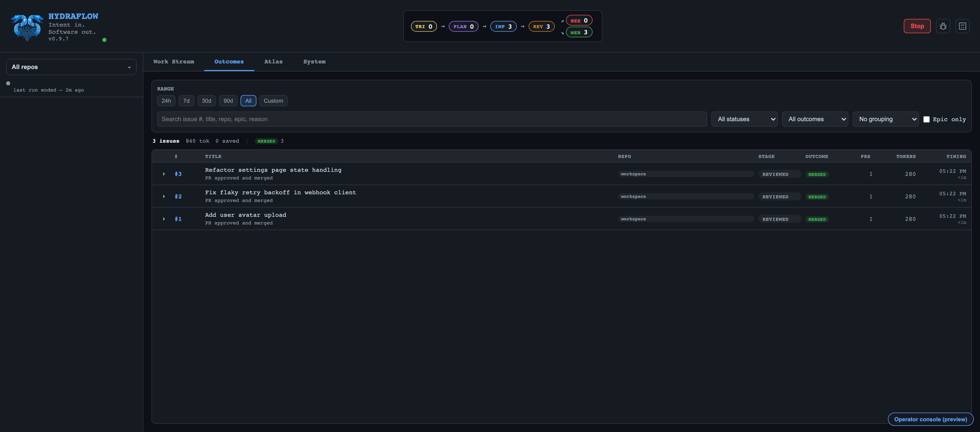Click the v0.9.7 version label

[58, 39]
